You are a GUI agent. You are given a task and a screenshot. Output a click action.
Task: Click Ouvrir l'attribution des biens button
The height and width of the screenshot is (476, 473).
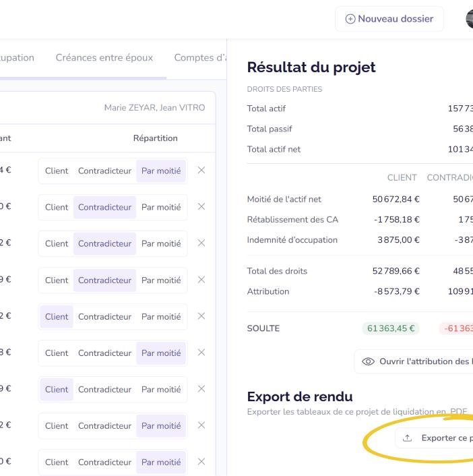point(414,361)
